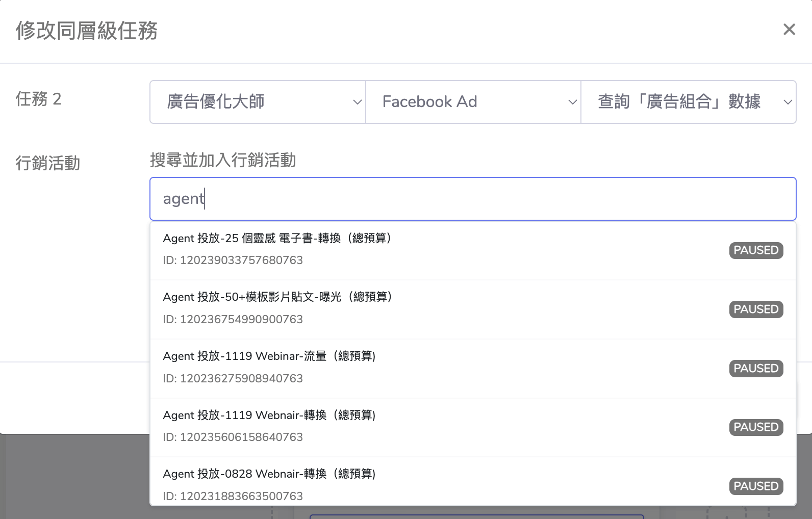Choose Agent 投放-50+模板影片貼文-曝光 campaign
Screen dimensions: 812x519
point(277,297)
